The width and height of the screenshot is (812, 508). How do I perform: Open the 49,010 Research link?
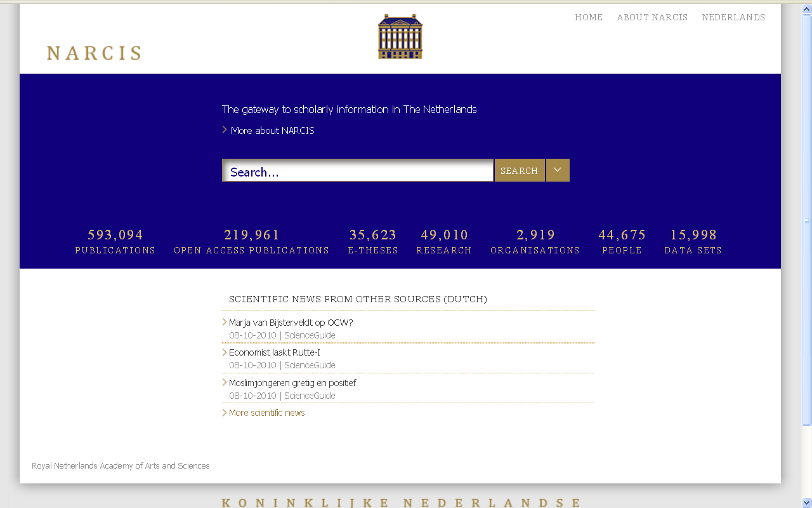(x=444, y=242)
